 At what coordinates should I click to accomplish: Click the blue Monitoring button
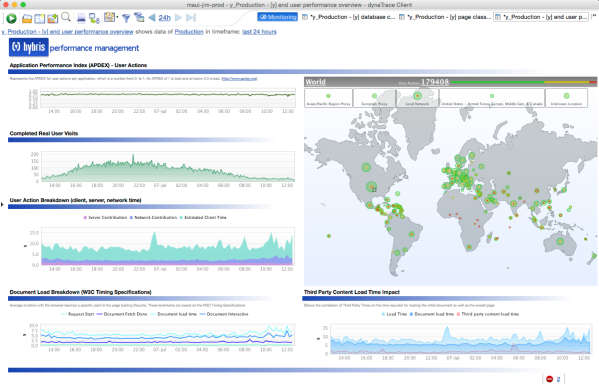click(x=277, y=17)
